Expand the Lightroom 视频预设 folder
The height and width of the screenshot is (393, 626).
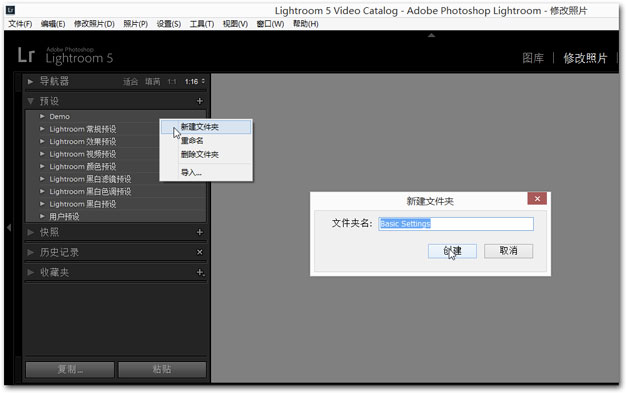42,154
